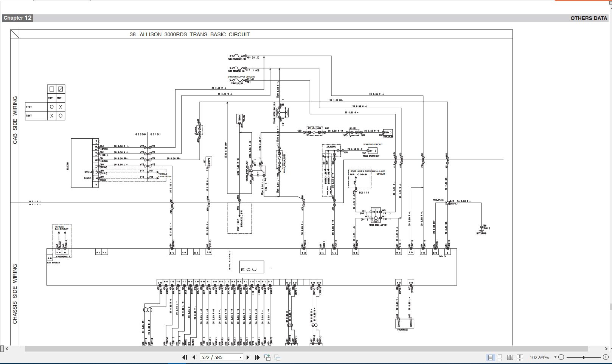Click the side panel expand handle at bottom left
The height and width of the screenshot is (364, 612).
coord(2,349)
